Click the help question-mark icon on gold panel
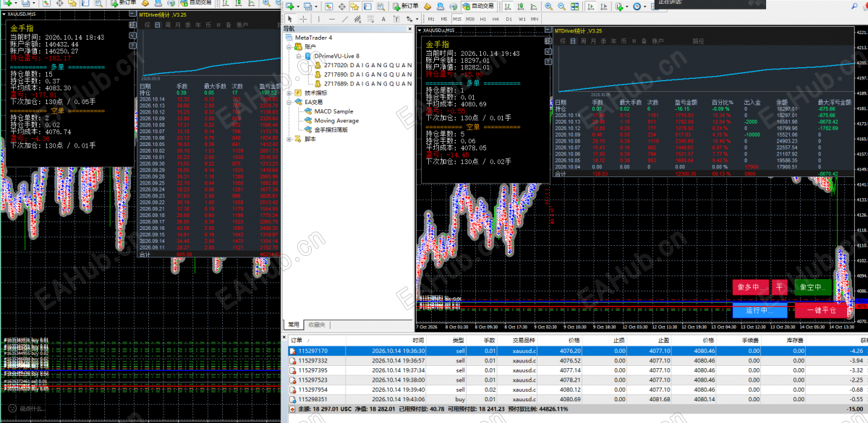 click(x=548, y=61)
